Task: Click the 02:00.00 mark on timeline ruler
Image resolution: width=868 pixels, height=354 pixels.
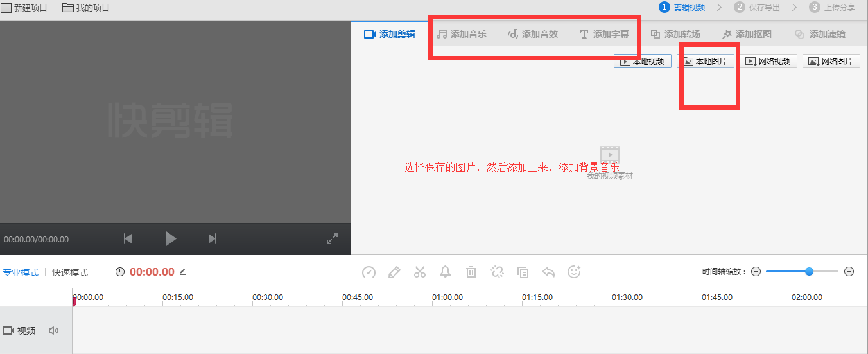Action: pyautogui.click(x=807, y=297)
